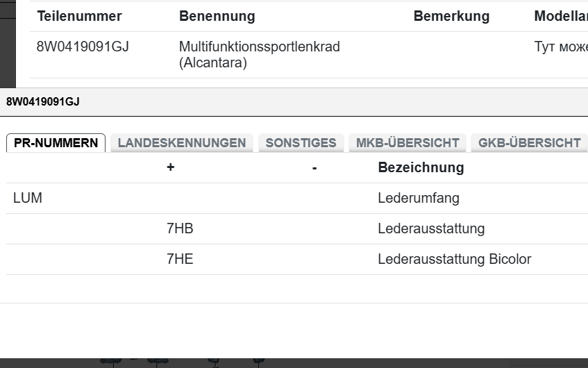The height and width of the screenshot is (368, 588).
Task: Click the Bemerkung column header
Action: pyautogui.click(x=451, y=16)
